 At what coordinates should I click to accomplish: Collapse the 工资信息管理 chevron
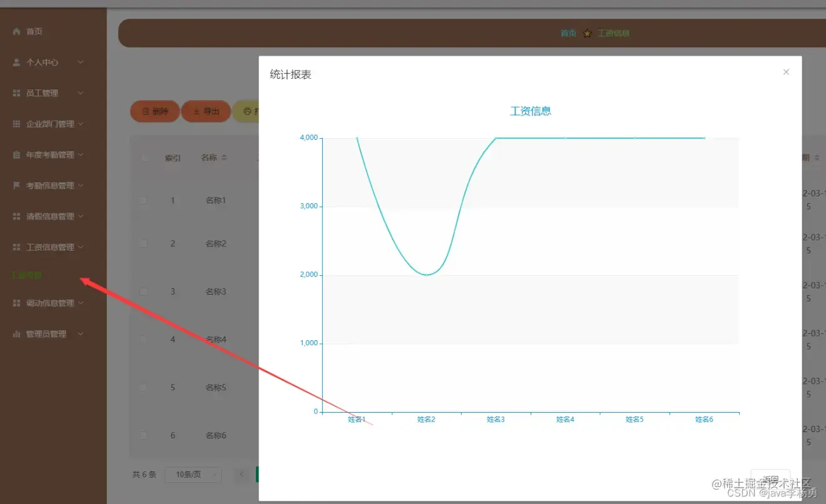[x=80, y=247]
